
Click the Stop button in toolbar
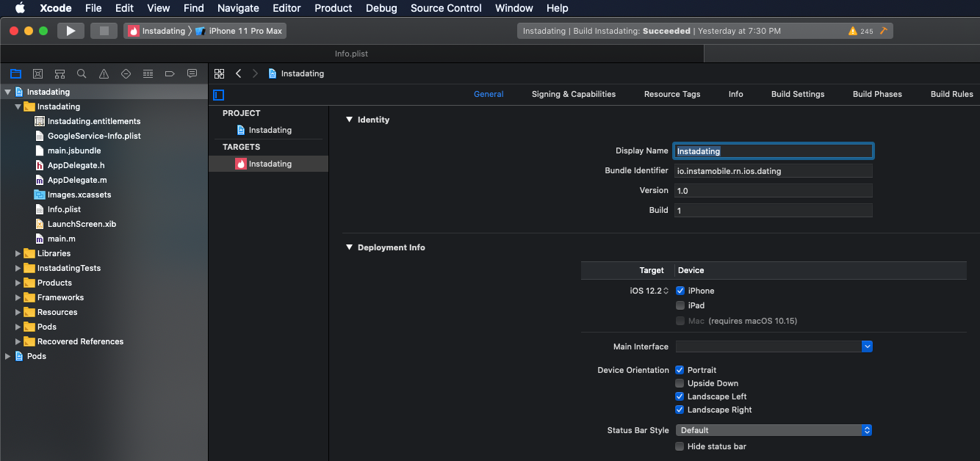point(104,31)
